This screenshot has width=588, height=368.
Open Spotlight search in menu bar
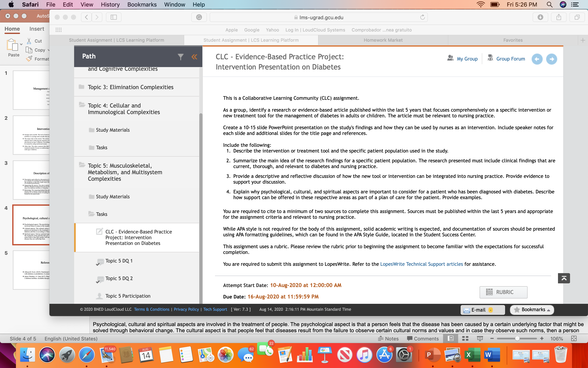(550, 4)
